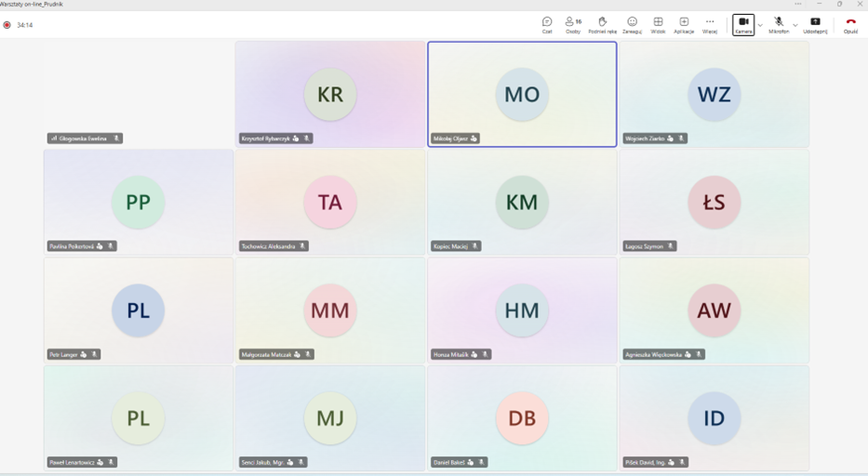Open the Aplikacje apps panel
This screenshot has width=868, height=476.
click(684, 24)
